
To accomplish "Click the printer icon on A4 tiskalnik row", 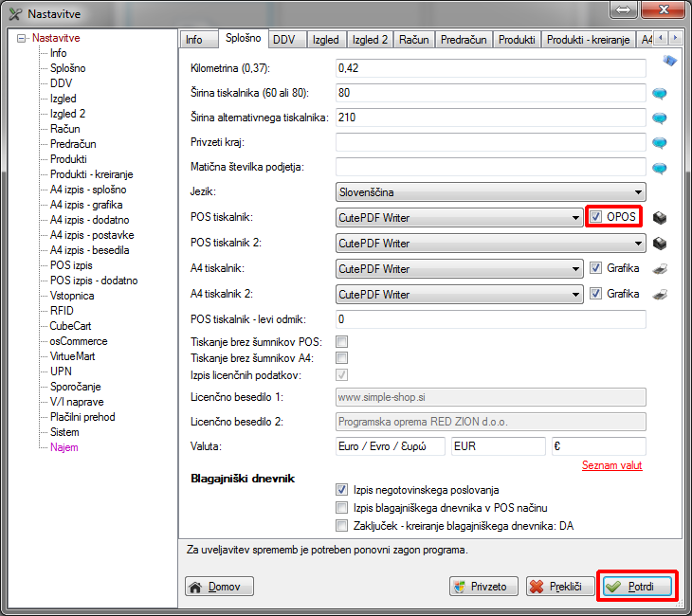I will click(x=661, y=268).
